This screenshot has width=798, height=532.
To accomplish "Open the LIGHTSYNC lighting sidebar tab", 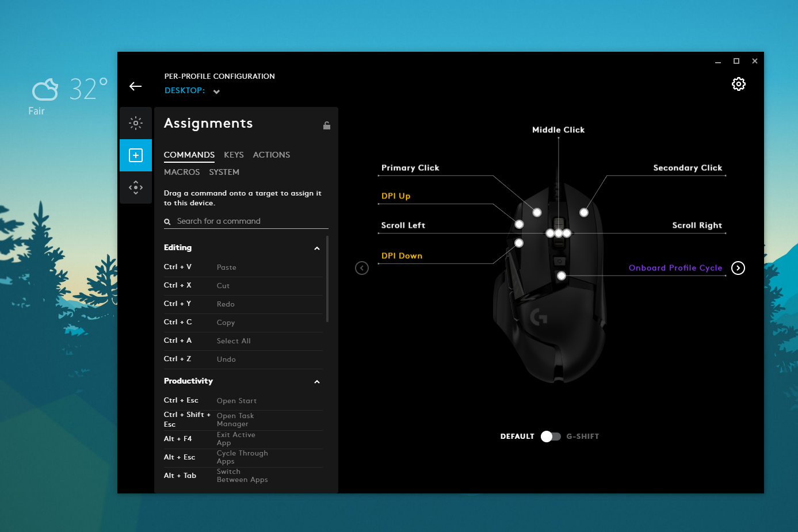I will tap(136, 123).
